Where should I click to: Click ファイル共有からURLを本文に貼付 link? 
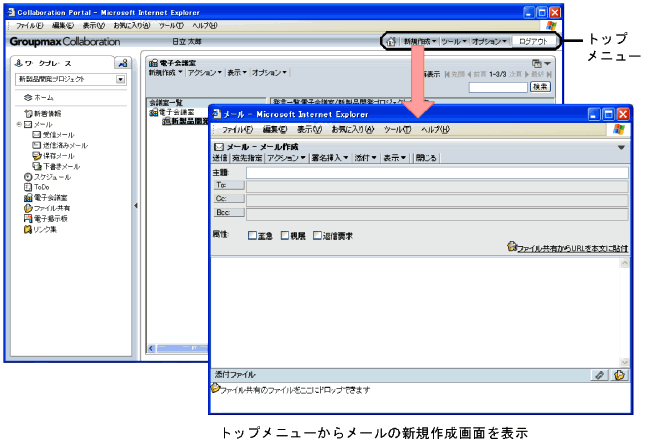(x=572, y=246)
